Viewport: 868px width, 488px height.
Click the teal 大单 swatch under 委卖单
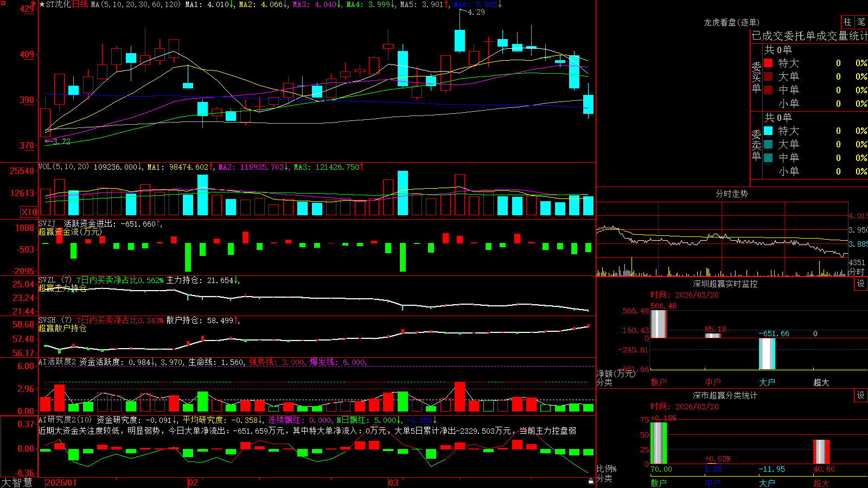pyautogui.click(x=768, y=144)
